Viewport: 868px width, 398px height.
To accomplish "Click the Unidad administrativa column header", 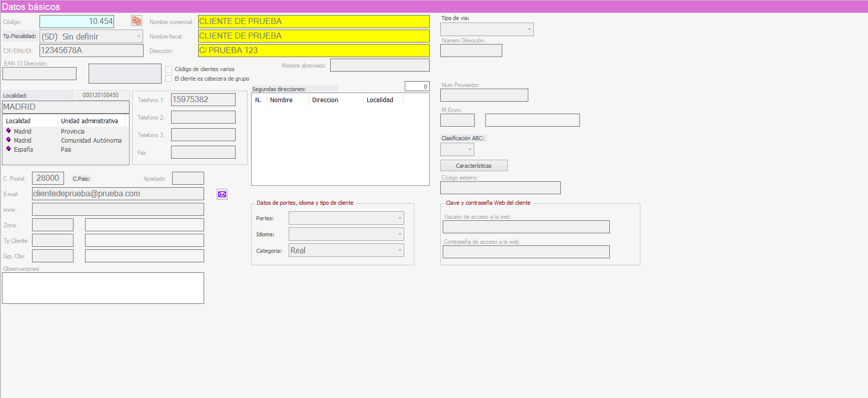I will coord(90,121).
